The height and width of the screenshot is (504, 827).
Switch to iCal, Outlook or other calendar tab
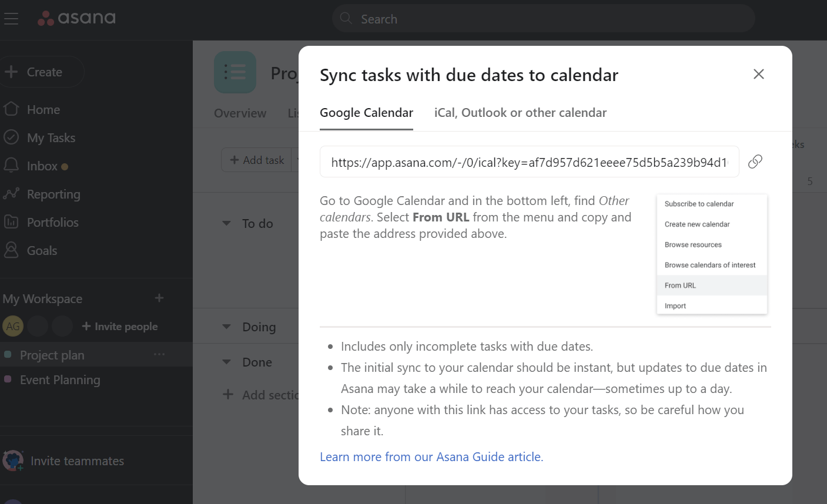click(x=520, y=113)
